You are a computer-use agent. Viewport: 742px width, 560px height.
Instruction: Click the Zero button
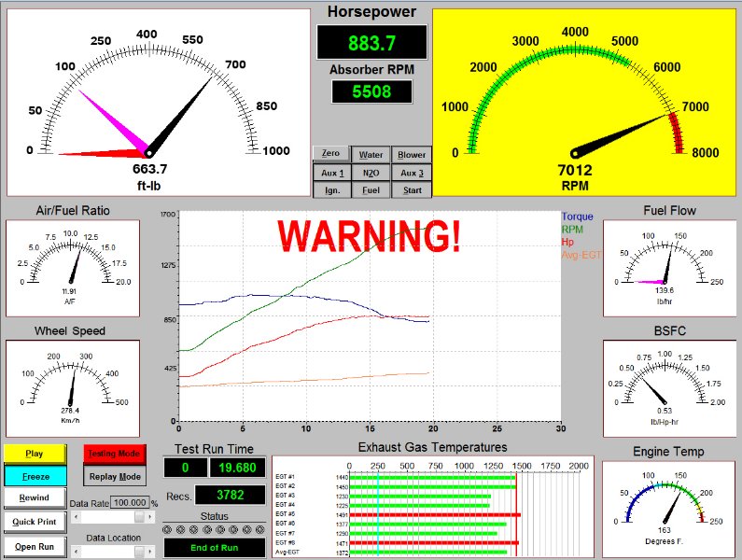point(330,153)
